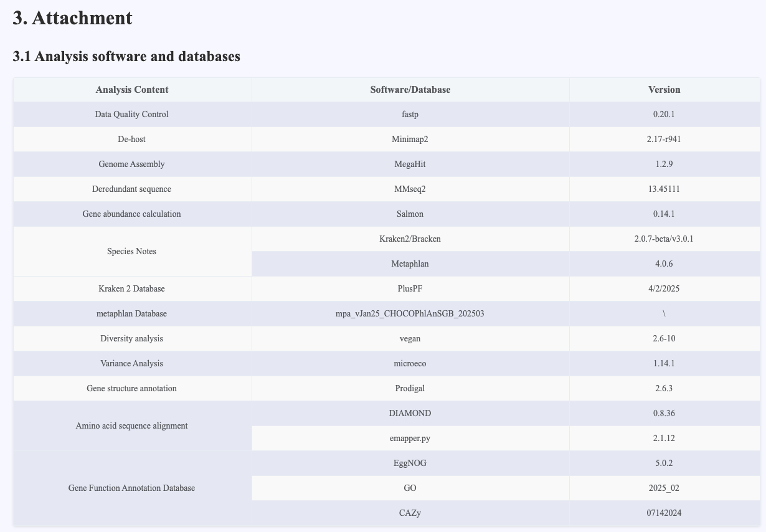766x532 pixels.
Task: Click mpa_vJan25_CHOCOPhlAnSGB_202503 database name
Action: pos(410,314)
